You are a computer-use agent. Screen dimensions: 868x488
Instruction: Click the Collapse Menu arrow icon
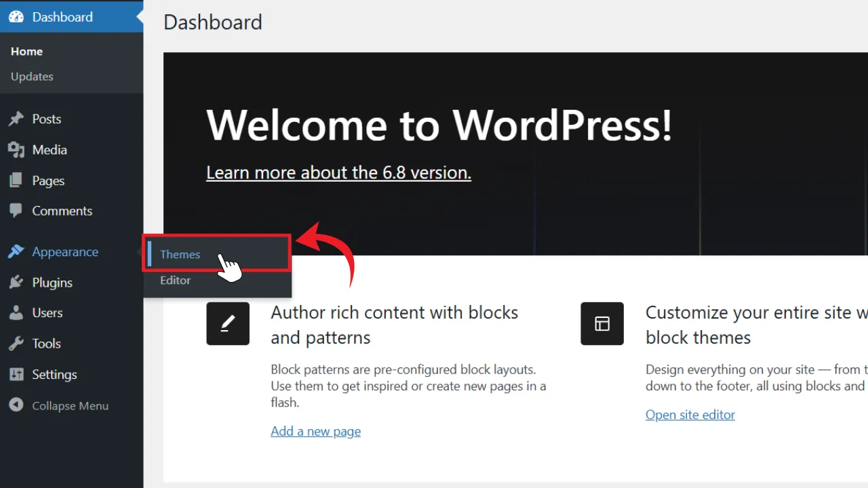coord(16,405)
